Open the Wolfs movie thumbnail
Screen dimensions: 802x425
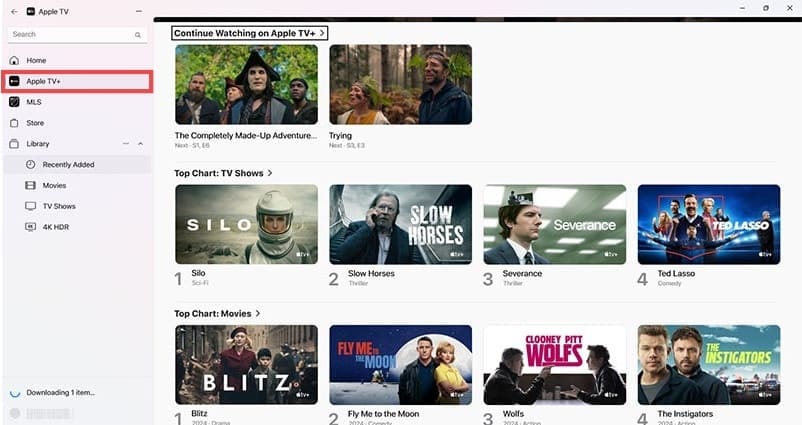[555, 365]
